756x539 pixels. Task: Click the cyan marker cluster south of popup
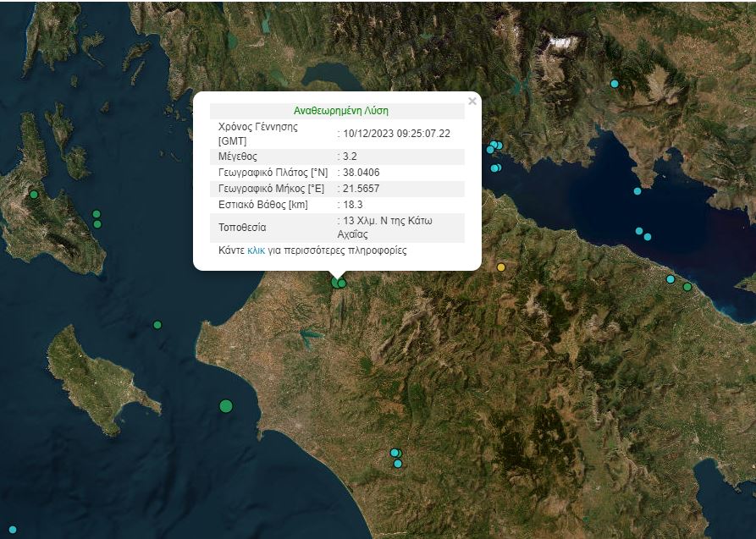click(396, 457)
